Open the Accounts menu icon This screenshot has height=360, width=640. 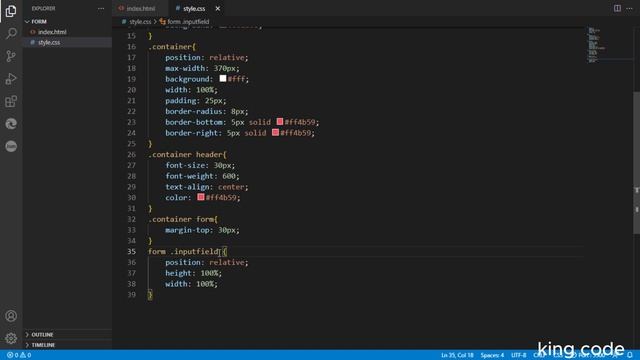[11, 316]
